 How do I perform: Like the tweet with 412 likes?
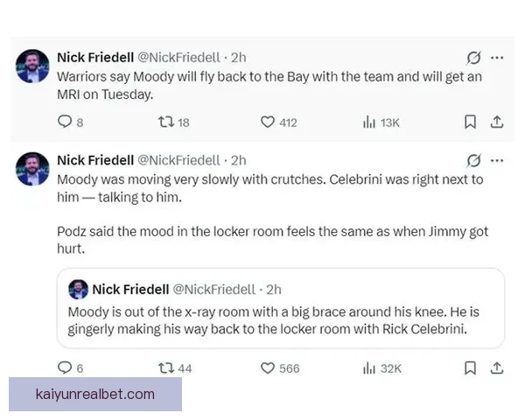pyautogui.click(x=268, y=122)
